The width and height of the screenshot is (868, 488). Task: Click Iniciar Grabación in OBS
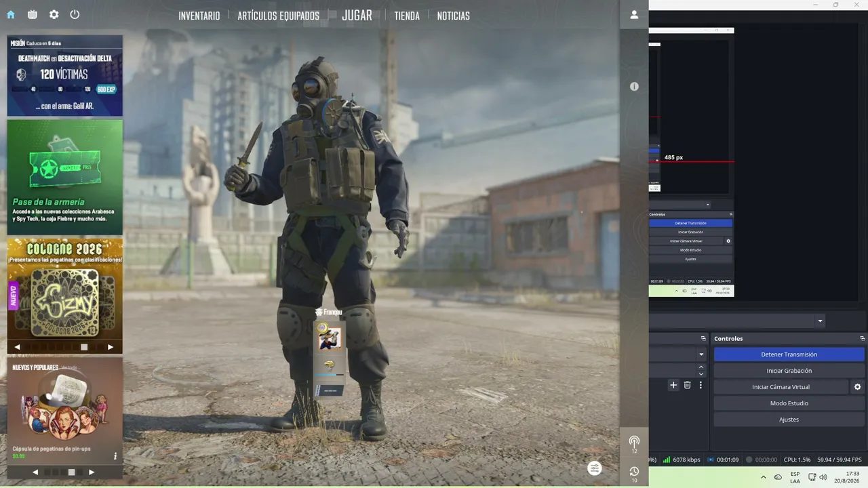(789, 371)
